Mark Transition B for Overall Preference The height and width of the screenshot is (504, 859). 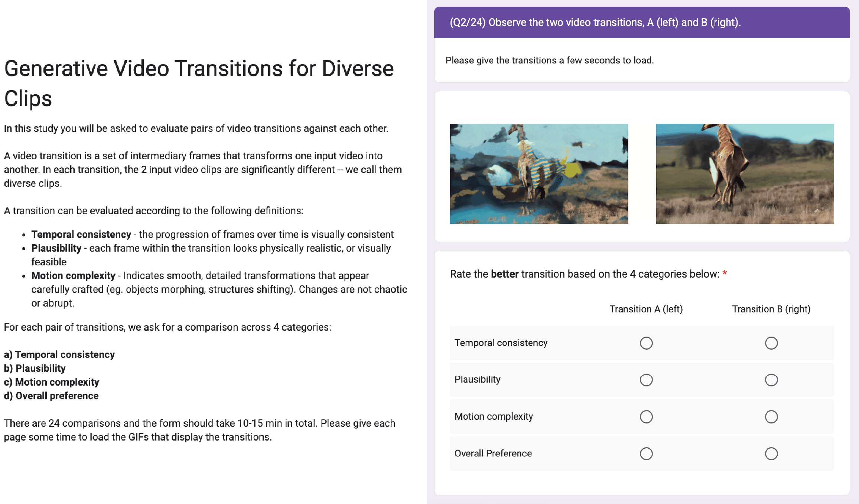771,454
